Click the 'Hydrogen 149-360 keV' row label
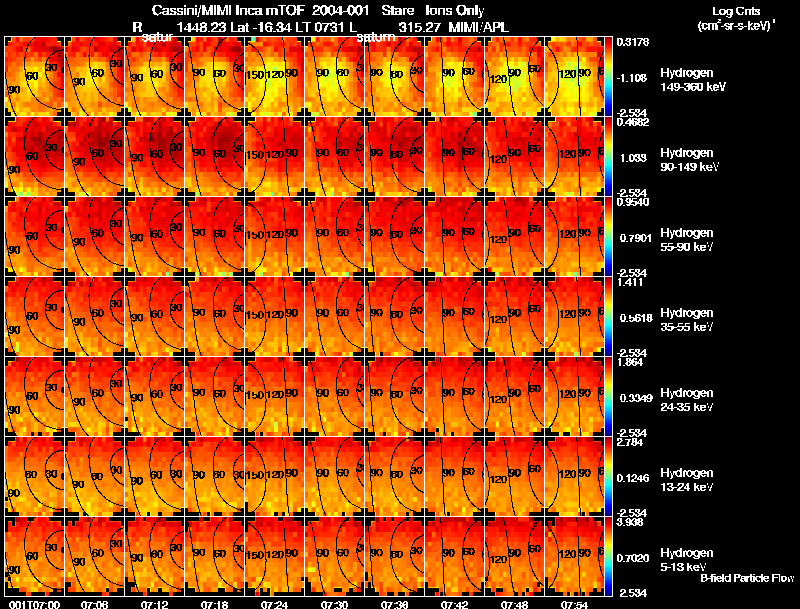 coord(693,80)
